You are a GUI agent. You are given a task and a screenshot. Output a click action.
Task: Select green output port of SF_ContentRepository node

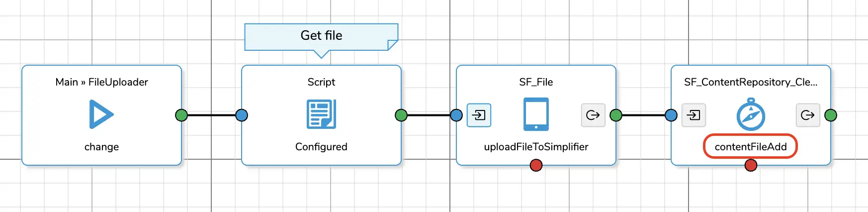tap(831, 115)
